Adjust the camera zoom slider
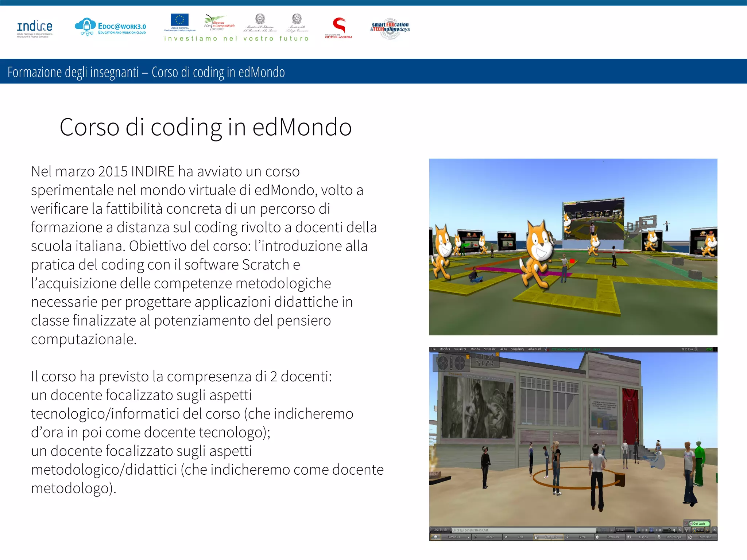 [x=451, y=363]
